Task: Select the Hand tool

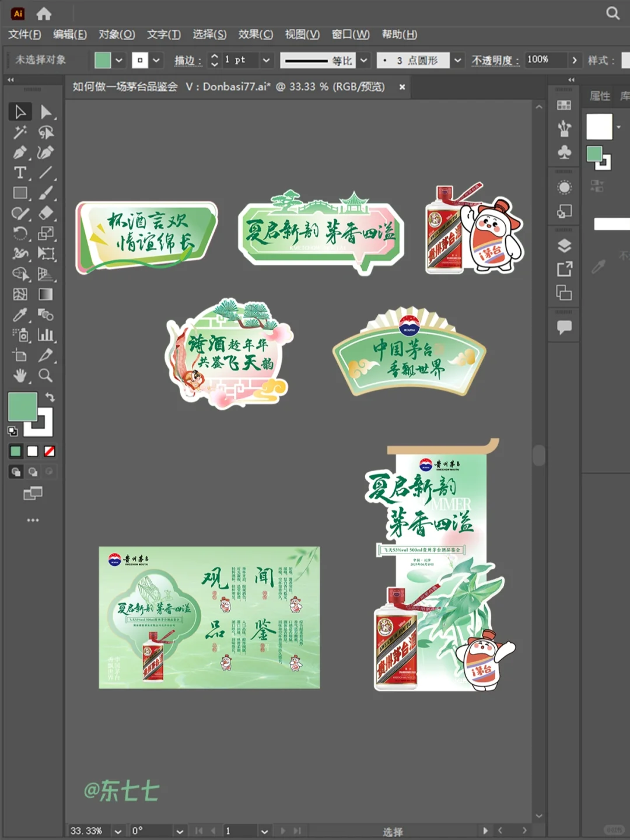Action: 20,376
